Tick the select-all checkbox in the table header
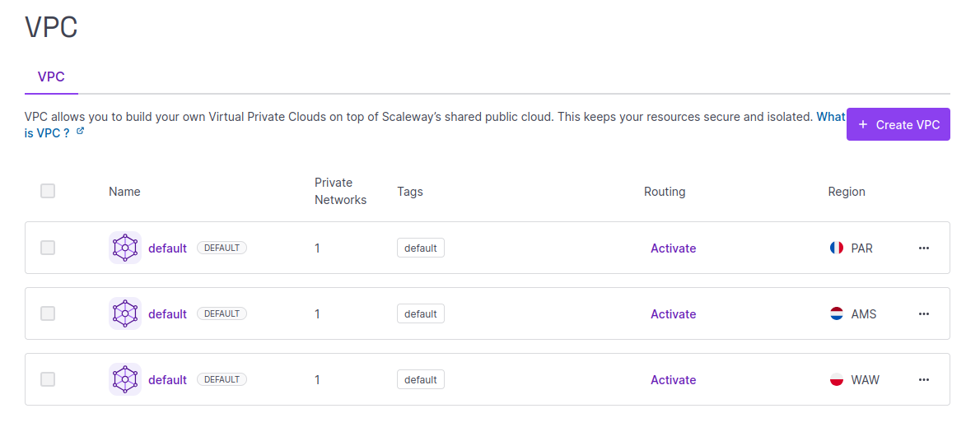This screenshot has height=427, width=980. point(48,191)
